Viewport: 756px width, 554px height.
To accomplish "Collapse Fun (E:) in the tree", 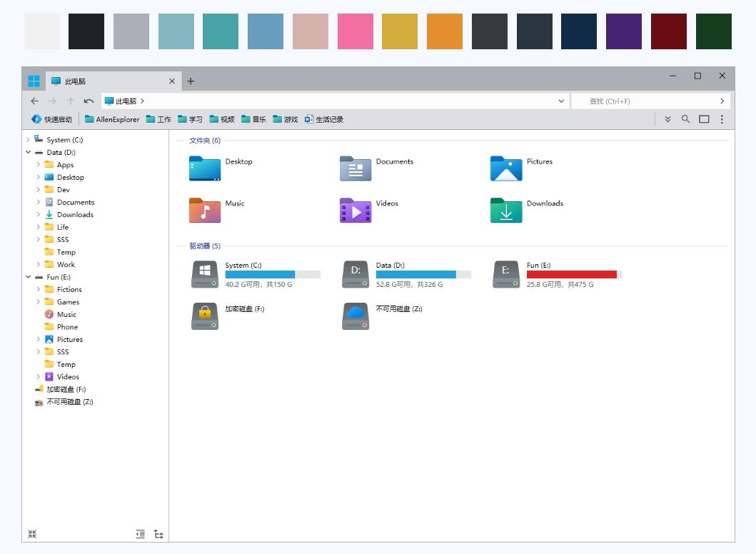I will pyautogui.click(x=28, y=277).
